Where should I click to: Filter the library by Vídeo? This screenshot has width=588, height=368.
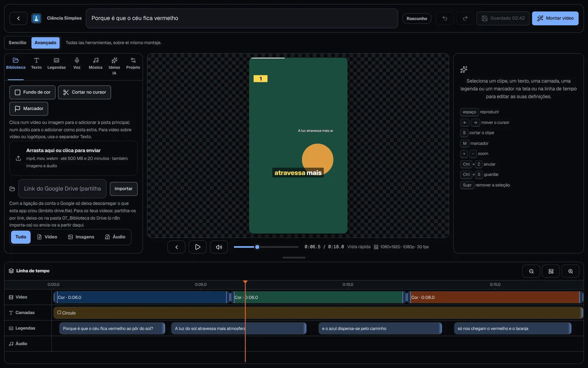[x=47, y=237]
